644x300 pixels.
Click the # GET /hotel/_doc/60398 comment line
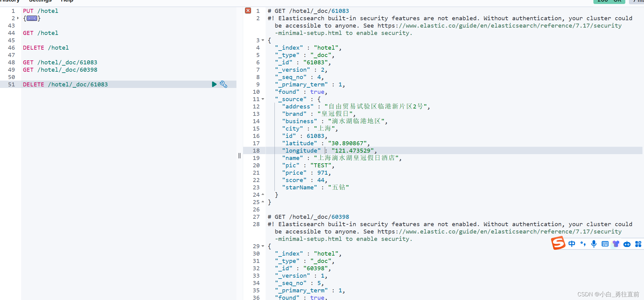tap(308, 217)
